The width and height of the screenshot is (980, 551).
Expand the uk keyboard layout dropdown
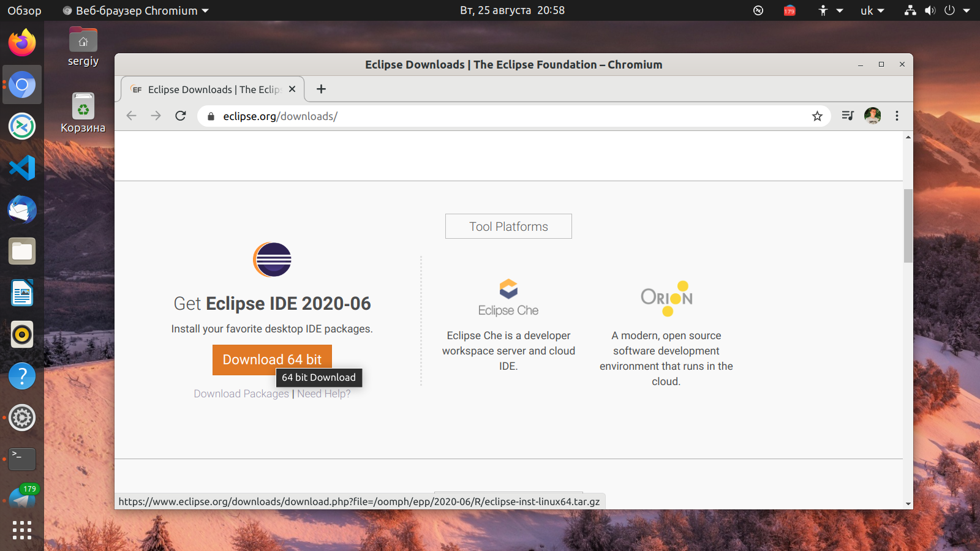point(872,10)
